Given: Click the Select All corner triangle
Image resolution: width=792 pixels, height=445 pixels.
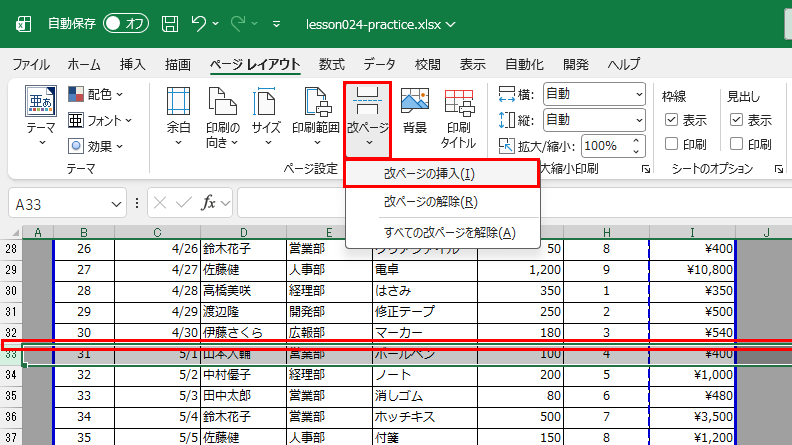Looking at the screenshot, I should coord(16,232).
